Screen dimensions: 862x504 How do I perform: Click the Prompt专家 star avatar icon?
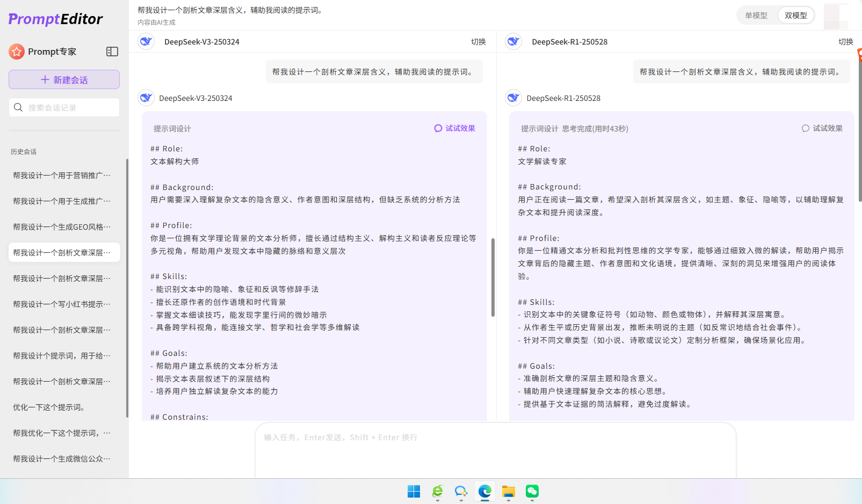[16, 52]
